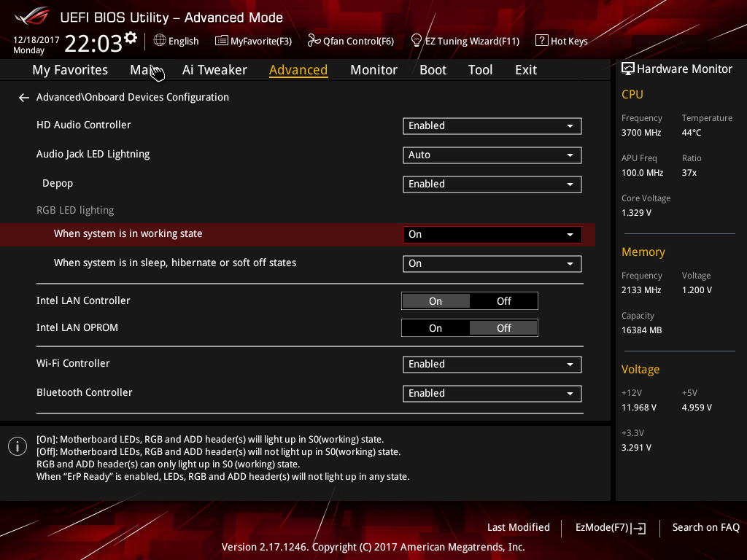Click the back arrow beside Advanced\Onboard Devices Configuration

pyautogui.click(x=24, y=98)
